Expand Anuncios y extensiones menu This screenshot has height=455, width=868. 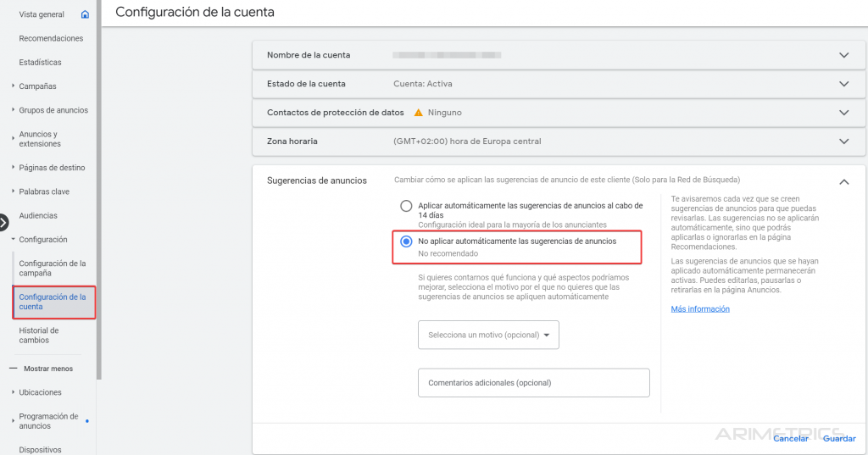tap(13, 138)
